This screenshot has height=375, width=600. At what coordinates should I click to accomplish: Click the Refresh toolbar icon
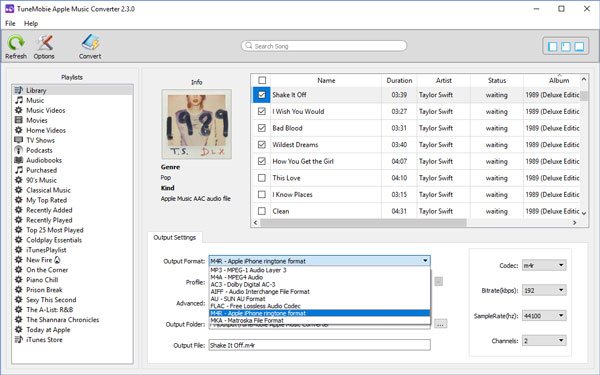(16, 43)
